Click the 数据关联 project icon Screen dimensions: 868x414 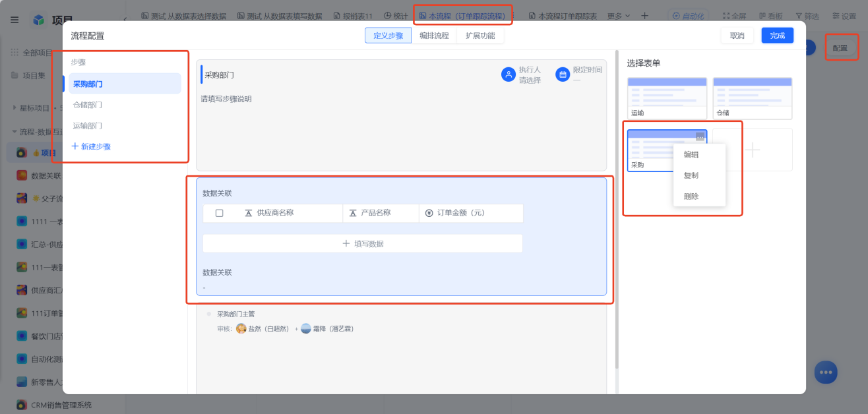coord(22,175)
